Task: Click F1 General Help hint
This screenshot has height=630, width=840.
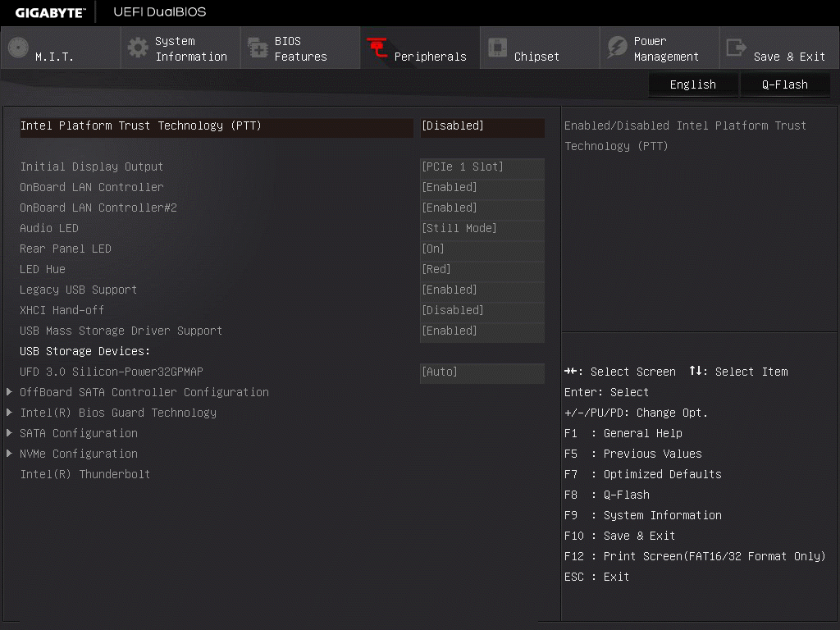Action: pyautogui.click(x=623, y=433)
